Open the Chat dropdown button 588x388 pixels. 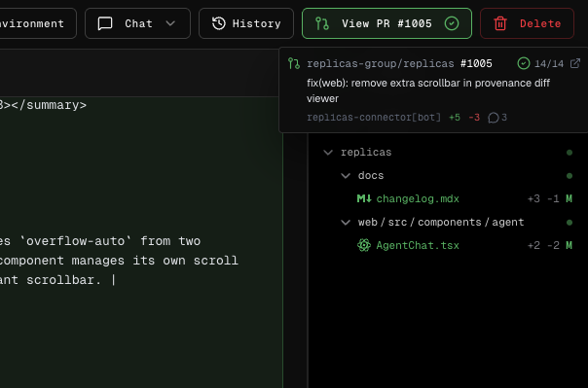tap(137, 23)
